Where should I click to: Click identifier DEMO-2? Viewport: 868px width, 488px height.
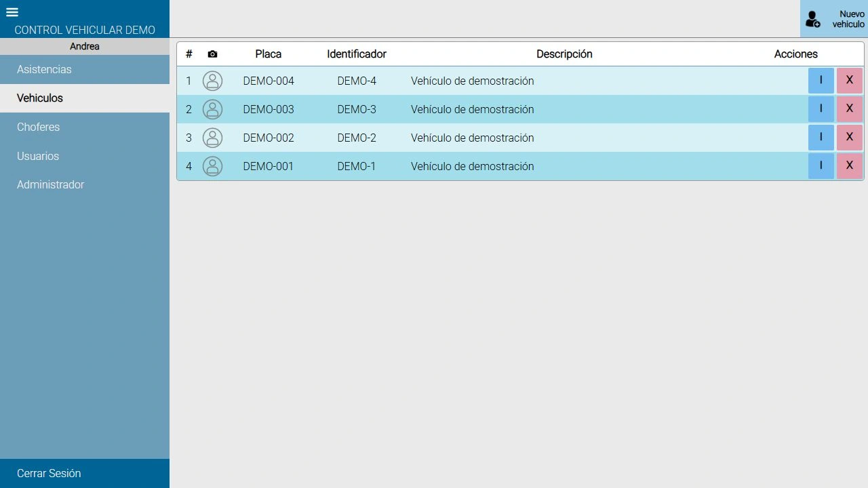pos(357,138)
